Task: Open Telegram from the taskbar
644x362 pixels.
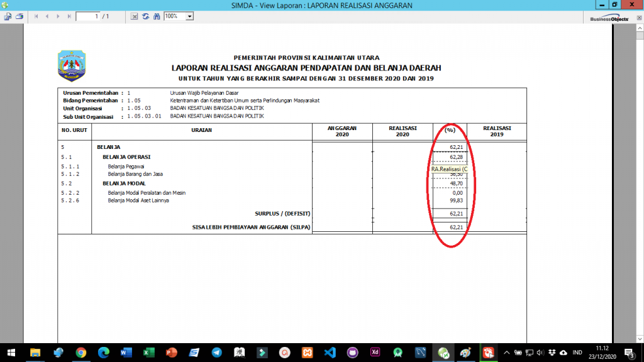Action: [216, 353]
